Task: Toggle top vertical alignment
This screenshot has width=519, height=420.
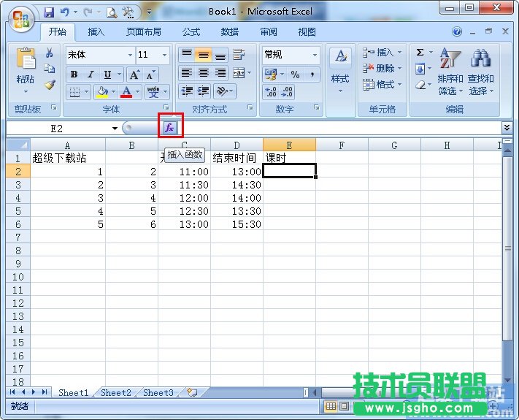Action: pos(187,55)
